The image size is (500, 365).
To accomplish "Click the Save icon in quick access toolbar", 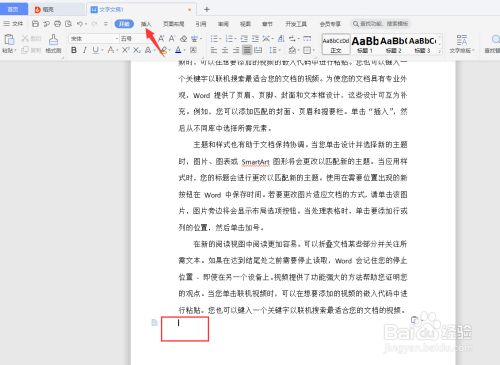I will point(35,24).
